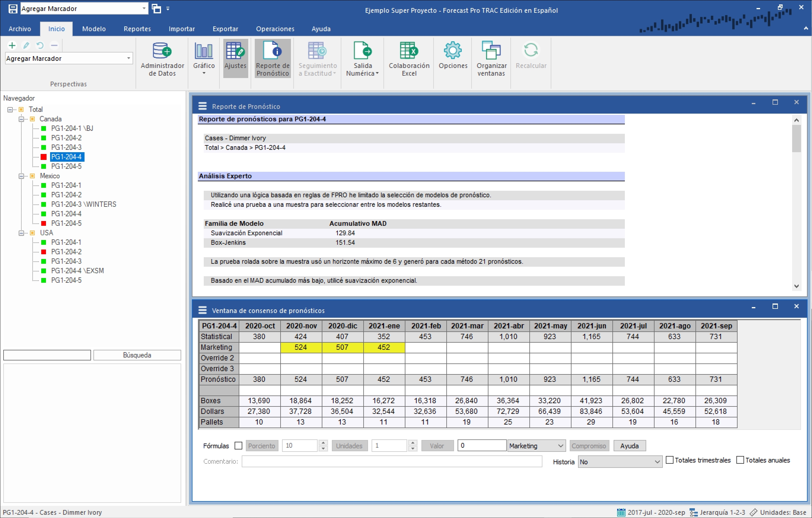The width and height of the screenshot is (812, 518).
Task: Open the Exportar ribbon tab
Action: click(225, 29)
